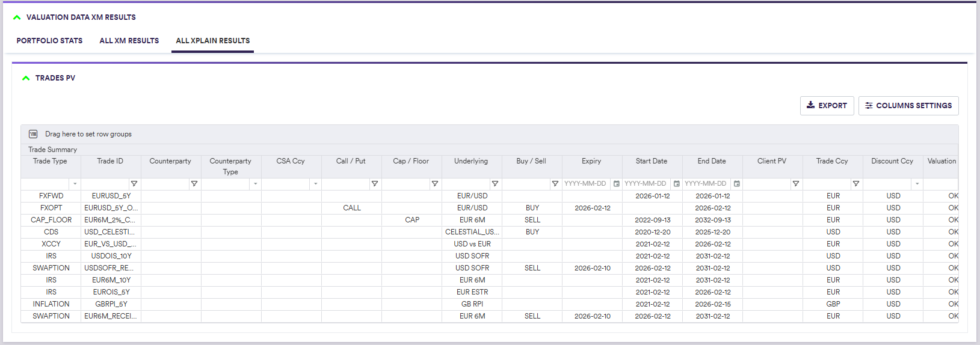This screenshot has width=980, height=345.
Task: Click the Client PV filter icon
Action: [796, 184]
